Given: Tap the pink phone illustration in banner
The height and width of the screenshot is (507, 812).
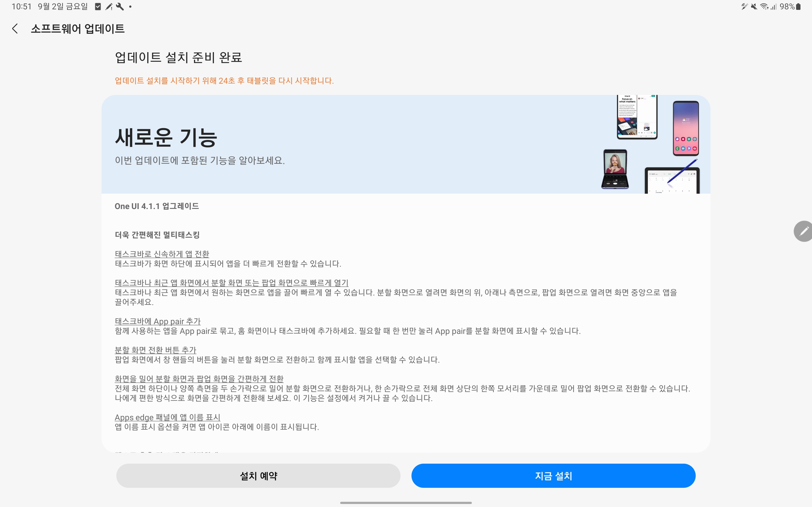Looking at the screenshot, I should coord(686,128).
